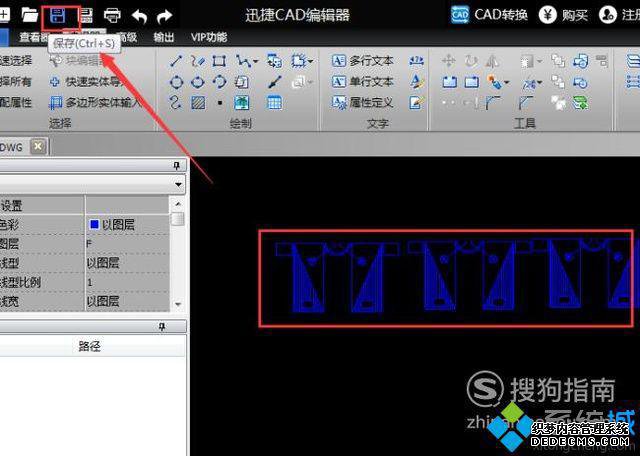Open a file with the folder icon
The height and width of the screenshot is (456, 640).
29,16
